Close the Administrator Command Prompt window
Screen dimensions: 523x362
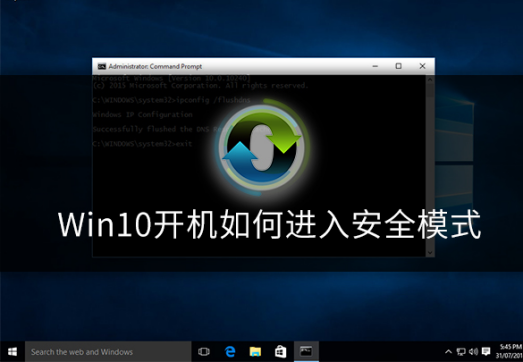[422, 66]
